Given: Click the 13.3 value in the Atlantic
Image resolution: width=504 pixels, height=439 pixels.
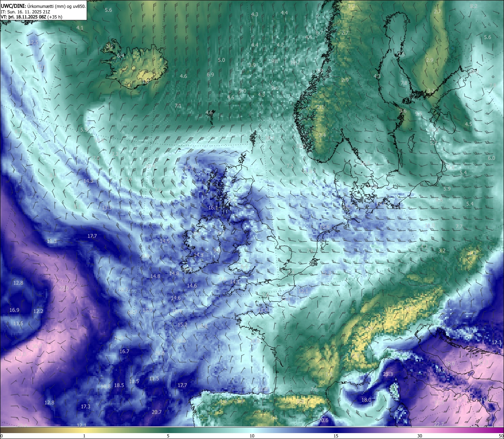Looking at the screenshot, I should pyautogui.click(x=107, y=207).
